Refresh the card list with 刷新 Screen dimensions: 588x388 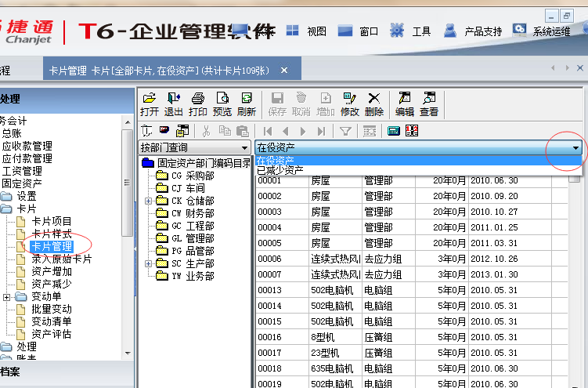[x=247, y=103]
